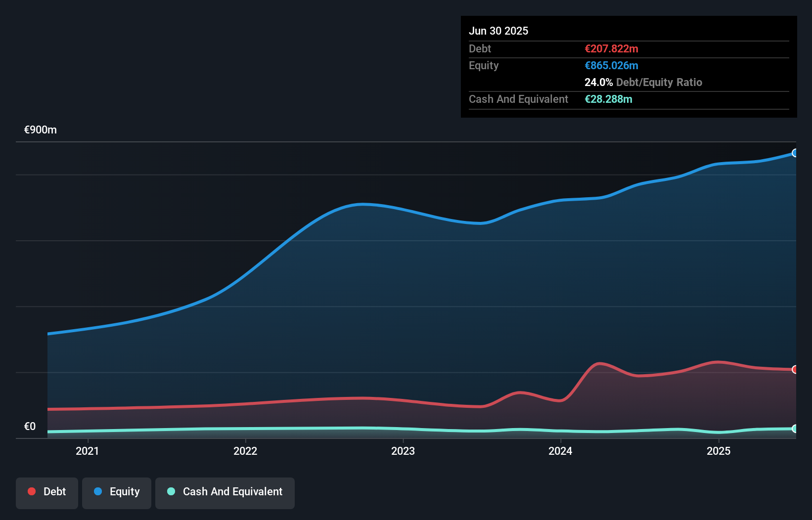
Task: Click the red debt value €207.822m
Action: point(611,48)
